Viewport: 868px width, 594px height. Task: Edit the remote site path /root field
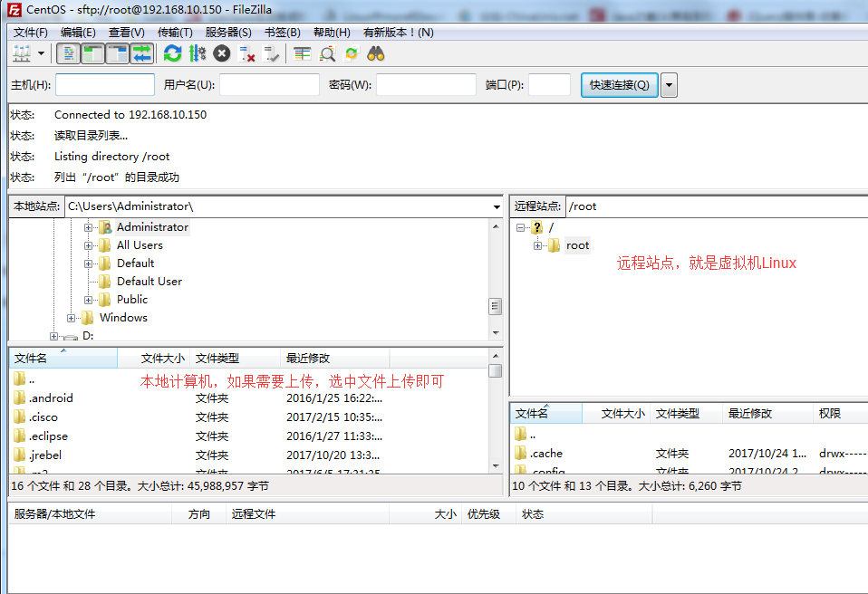pos(717,206)
